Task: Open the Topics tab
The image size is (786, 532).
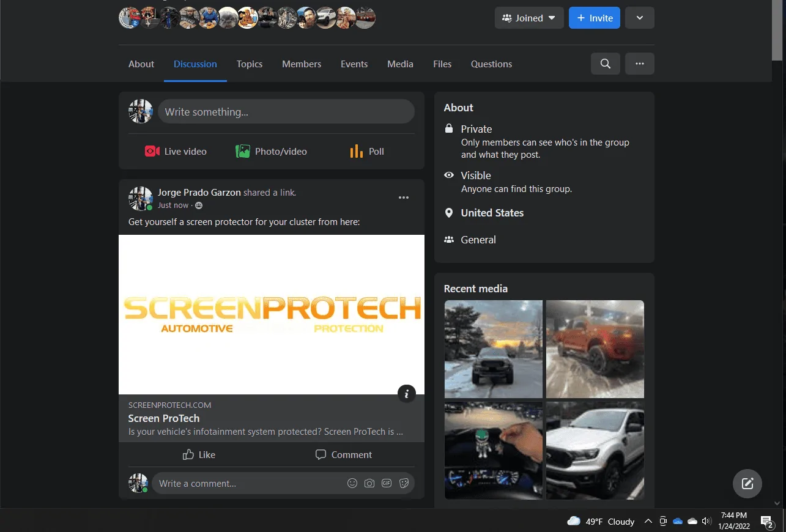Action: point(250,64)
